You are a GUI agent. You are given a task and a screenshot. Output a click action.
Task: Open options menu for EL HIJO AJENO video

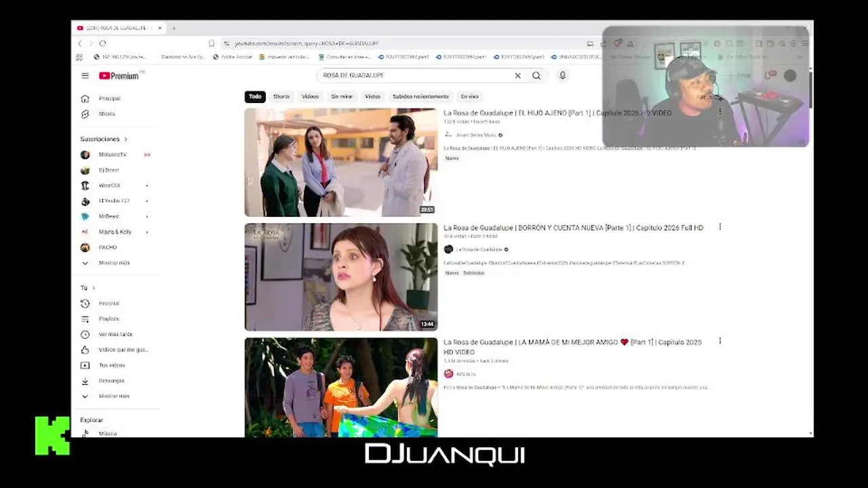click(x=720, y=113)
